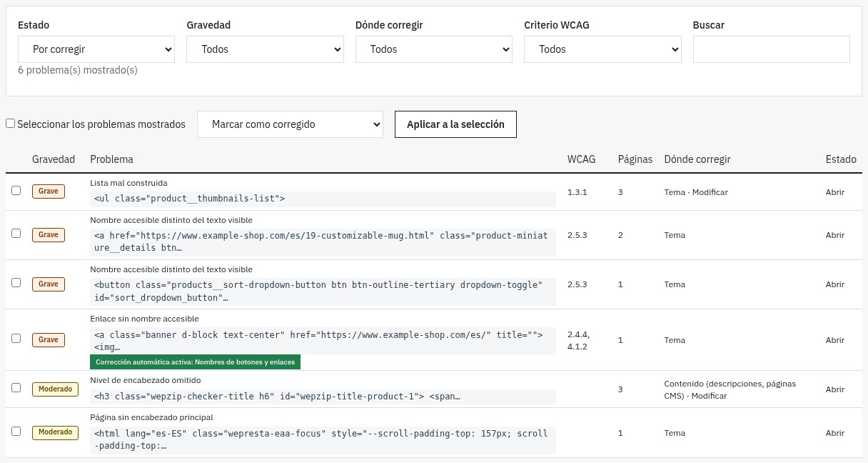868x463 pixels.
Task: Select the Lista mal construida row checkbox
Action: pos(16,191)
